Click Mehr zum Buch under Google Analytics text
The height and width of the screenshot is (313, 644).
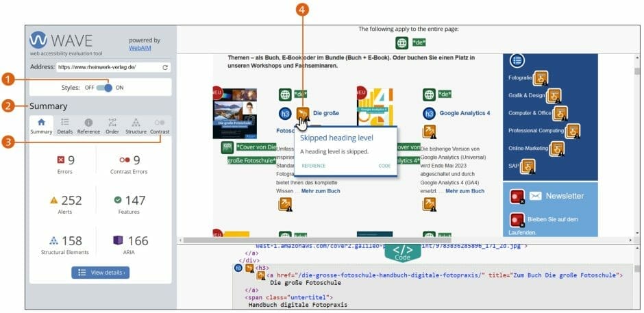click(x=465, y=191)
